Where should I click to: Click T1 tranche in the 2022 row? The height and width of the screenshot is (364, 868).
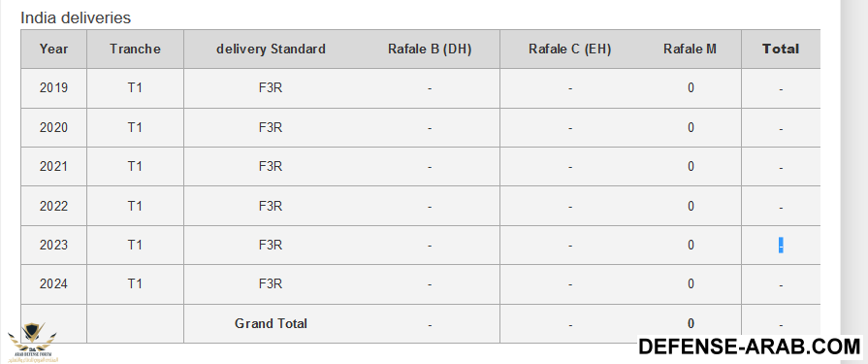pos(135,206)
